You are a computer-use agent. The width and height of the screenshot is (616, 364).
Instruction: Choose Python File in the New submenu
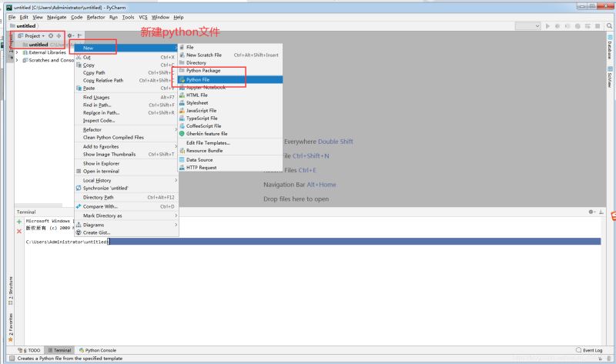230,79
